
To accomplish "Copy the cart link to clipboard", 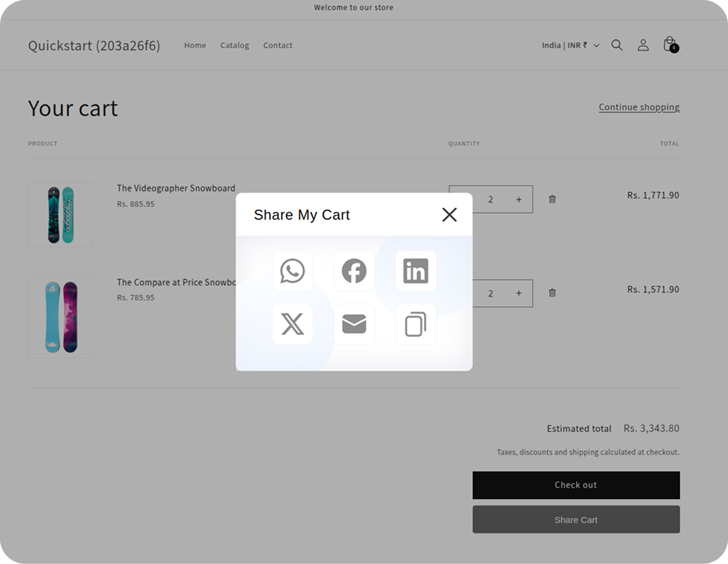I will tap(415, 324).
